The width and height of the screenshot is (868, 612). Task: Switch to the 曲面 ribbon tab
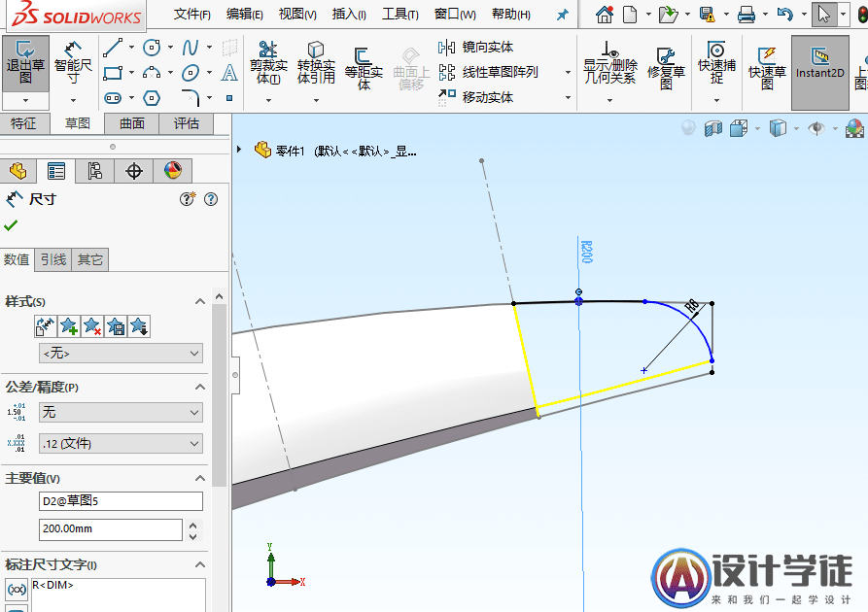click(x=132, y=123)
